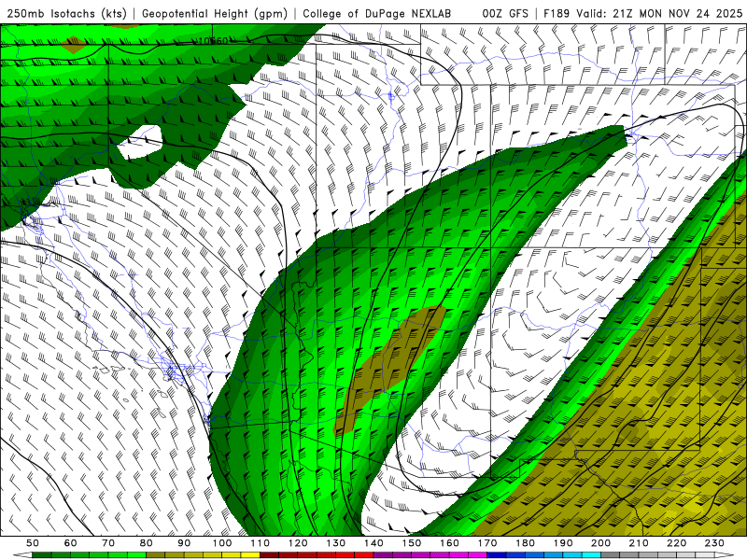Click the '200' value on the color scale
The height and width of the screenshot is (560, 747).
(x=600, y=543)
